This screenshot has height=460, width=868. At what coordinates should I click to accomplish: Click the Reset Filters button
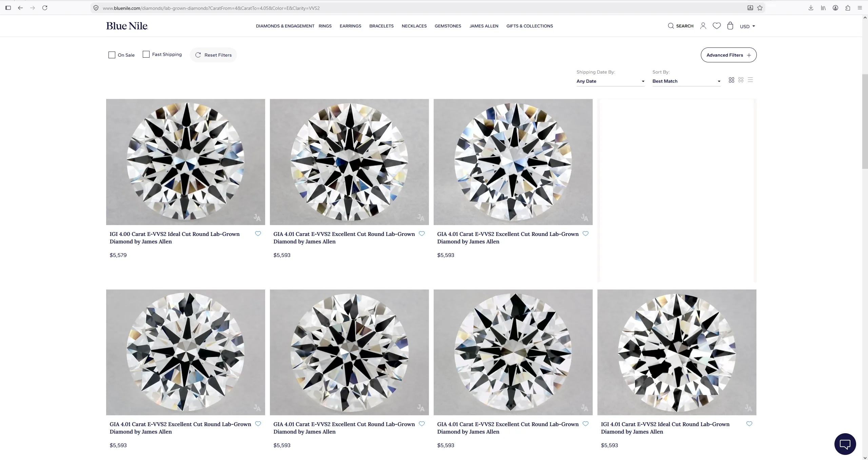(213, 55)
